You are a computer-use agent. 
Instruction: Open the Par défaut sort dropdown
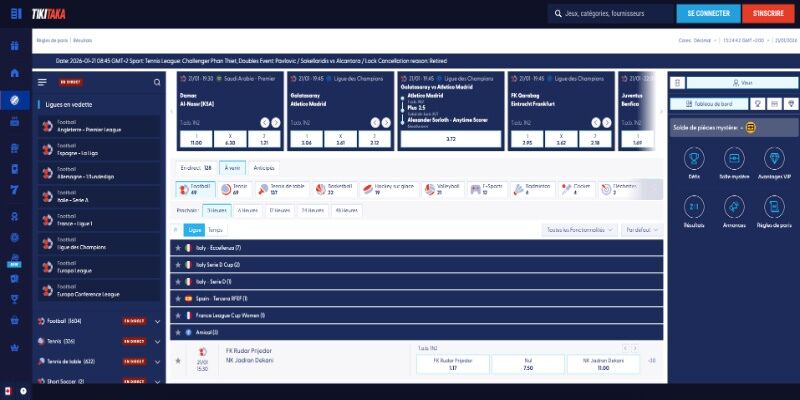(639, 229)
